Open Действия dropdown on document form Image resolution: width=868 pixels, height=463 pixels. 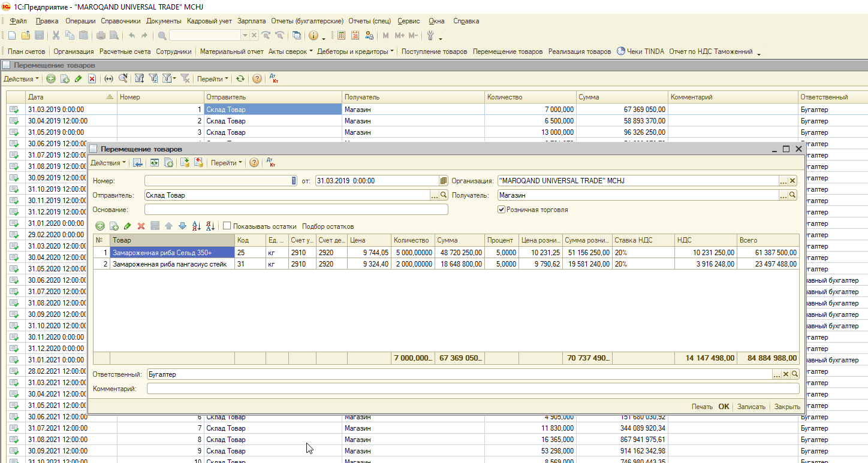click(x=108, y=162)
